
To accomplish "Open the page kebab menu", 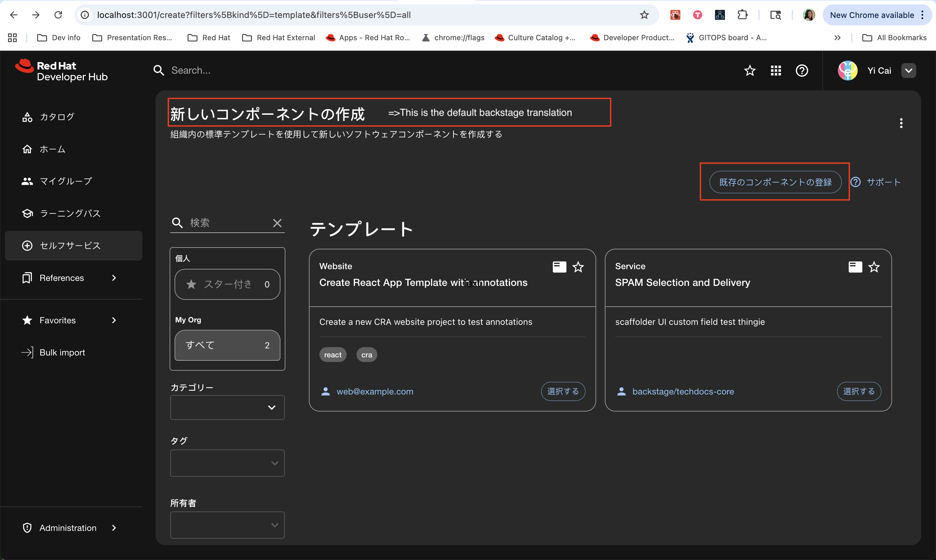I will point(901,123).
